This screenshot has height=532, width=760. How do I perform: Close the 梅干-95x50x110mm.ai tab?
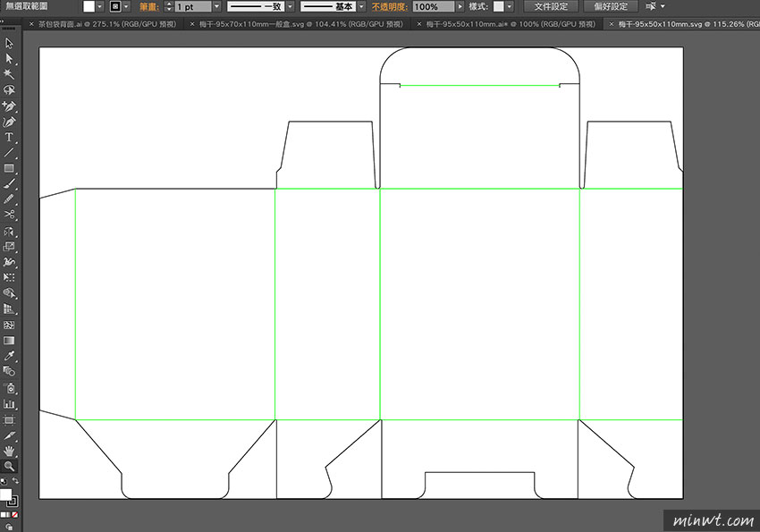tap(419, 24)
